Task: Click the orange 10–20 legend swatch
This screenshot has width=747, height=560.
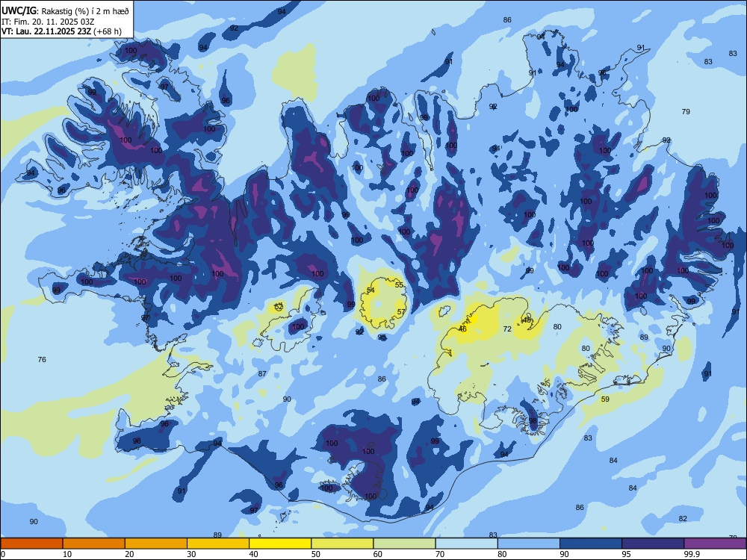Action: (x=94, y=544)
